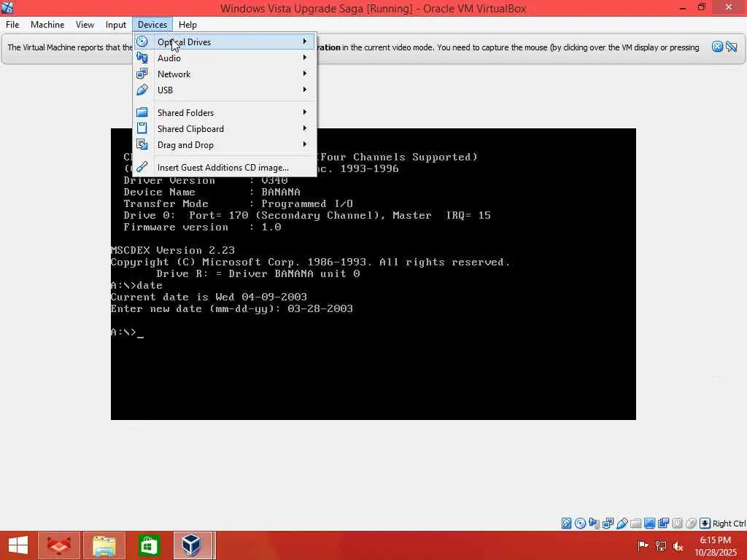
Task: Open File Explorer from the taskbar
Action: 104,545
